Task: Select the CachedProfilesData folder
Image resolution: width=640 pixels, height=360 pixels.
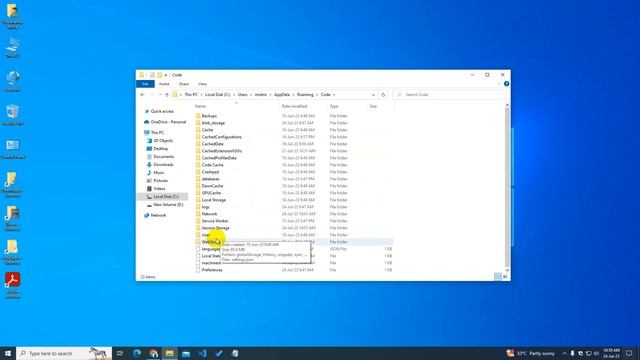Action: tap(219, 158)
